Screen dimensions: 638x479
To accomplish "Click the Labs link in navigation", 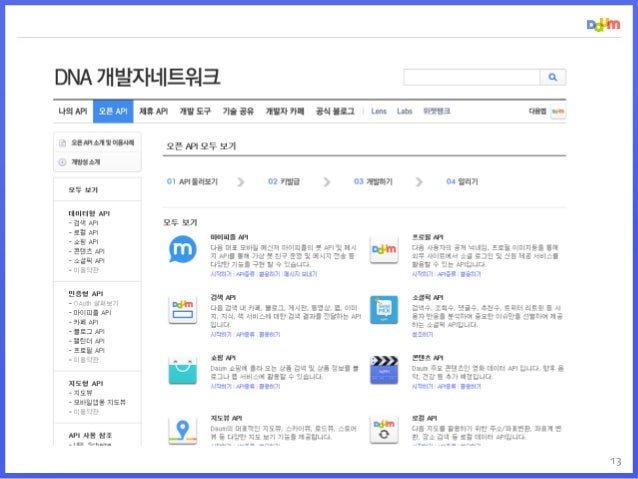I will (x=404, y=111).
